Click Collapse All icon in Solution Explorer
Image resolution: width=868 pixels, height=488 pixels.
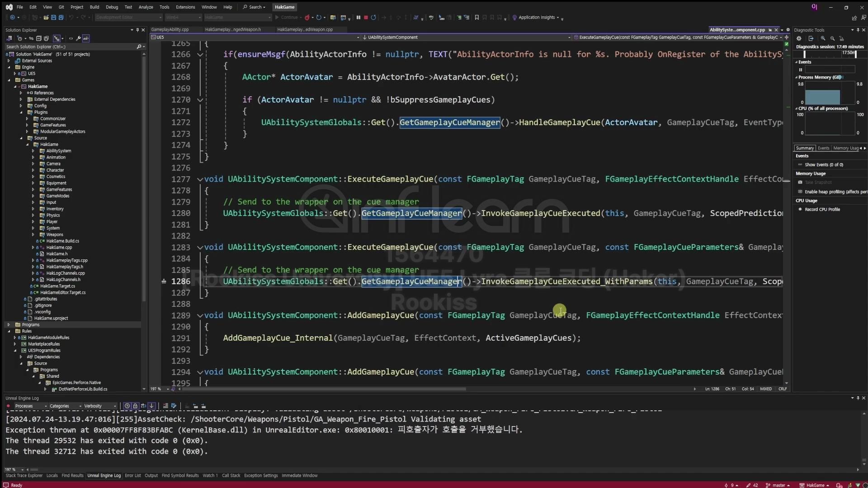click(x=39, y=38)
